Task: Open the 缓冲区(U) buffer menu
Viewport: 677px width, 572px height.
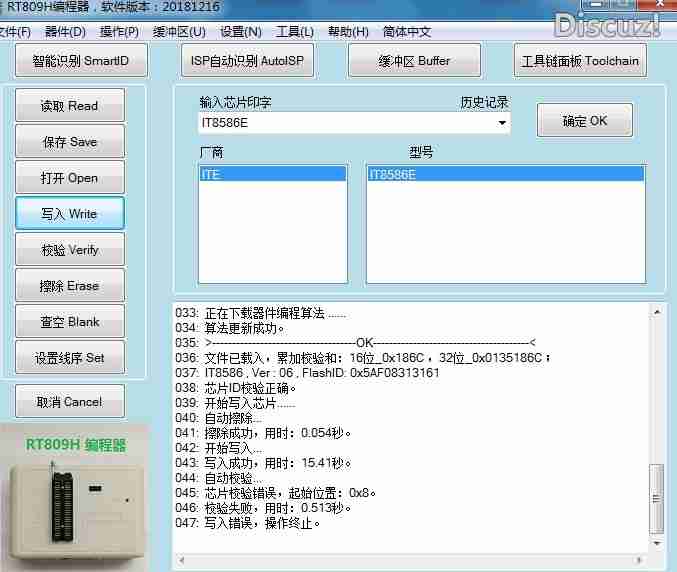Action: click(x=179, y=32)
